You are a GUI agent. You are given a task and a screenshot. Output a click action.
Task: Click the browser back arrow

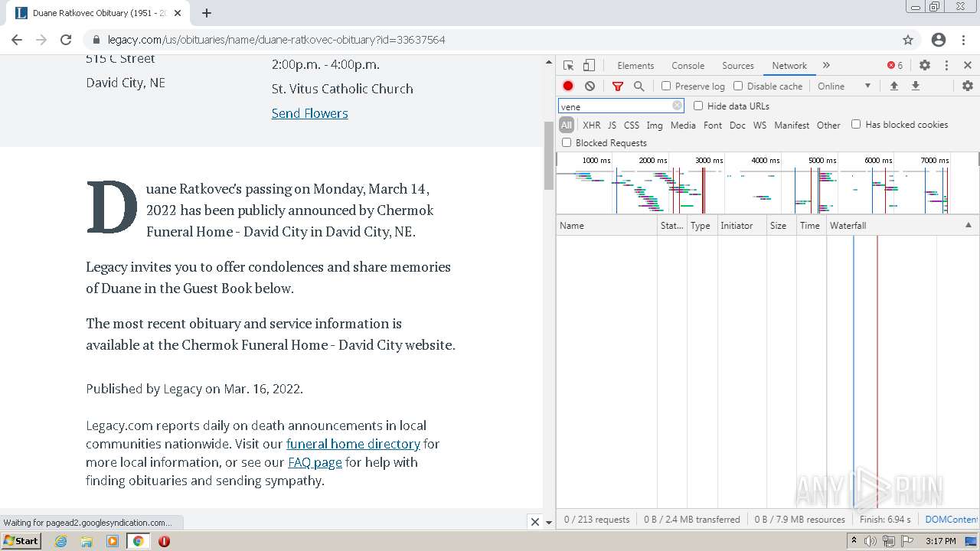coord(17,40)
